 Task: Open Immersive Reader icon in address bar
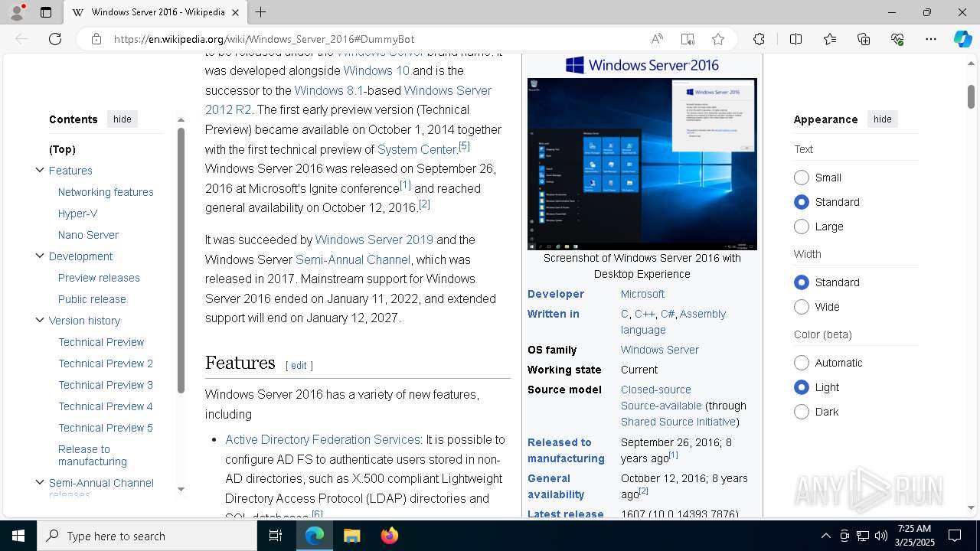click(688, 39)
